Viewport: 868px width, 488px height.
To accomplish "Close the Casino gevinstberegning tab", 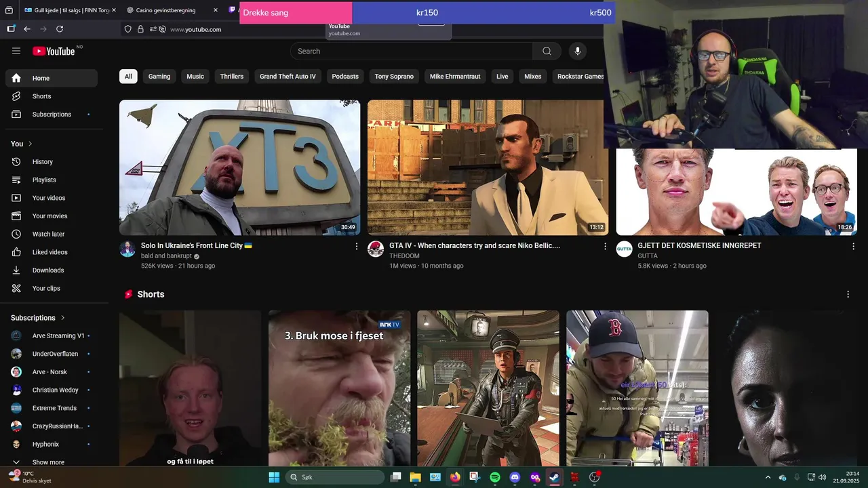I will (216, 10).
